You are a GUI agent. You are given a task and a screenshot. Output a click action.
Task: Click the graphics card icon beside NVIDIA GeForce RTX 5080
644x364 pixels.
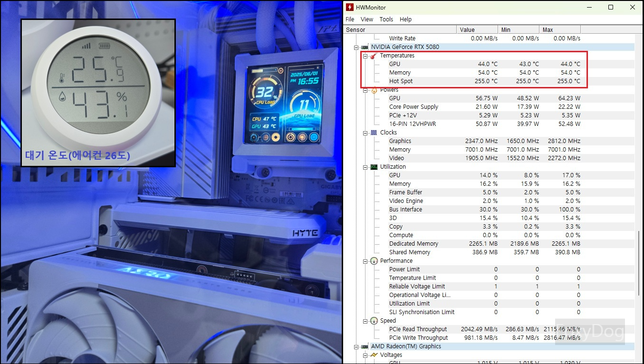pos(365,47)
